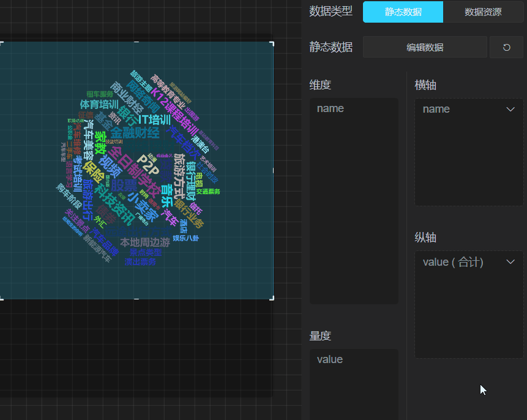Click the word 租车服务 in the cloud
Viewport: 527px width, 420px height.
tap(100, 94)
